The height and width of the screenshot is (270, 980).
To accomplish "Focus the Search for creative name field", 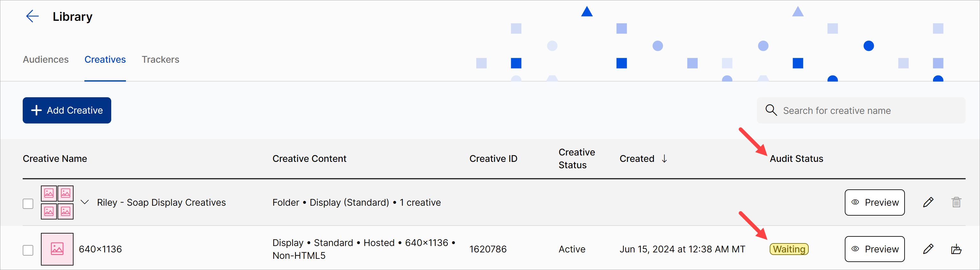I will (867, 110).
